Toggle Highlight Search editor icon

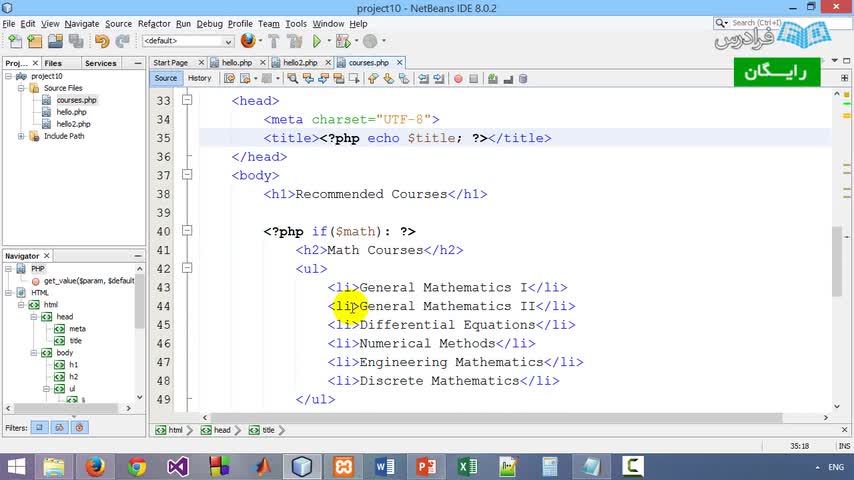tap(338, 78)
